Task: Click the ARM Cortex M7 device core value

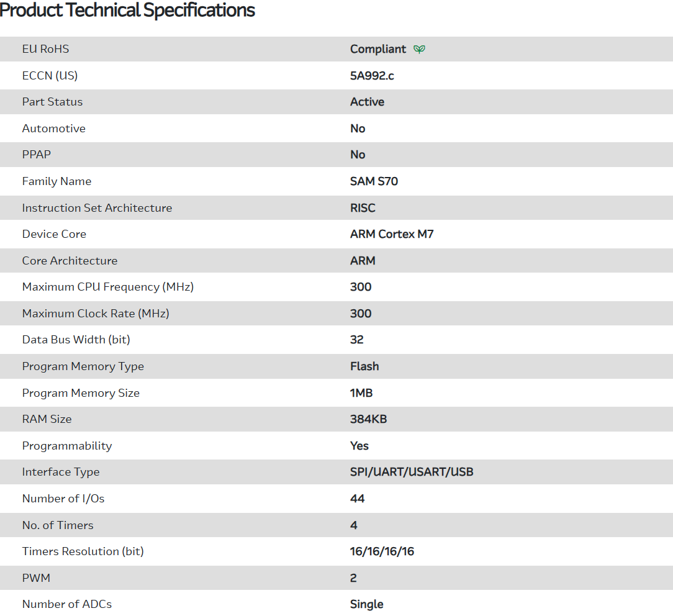Action: click(392, 234)
